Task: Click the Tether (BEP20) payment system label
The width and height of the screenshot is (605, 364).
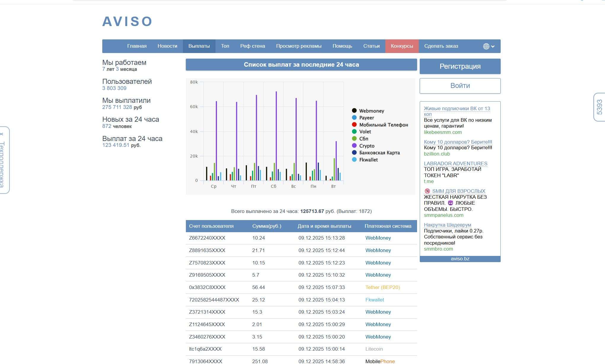Action: pos(382,287)
